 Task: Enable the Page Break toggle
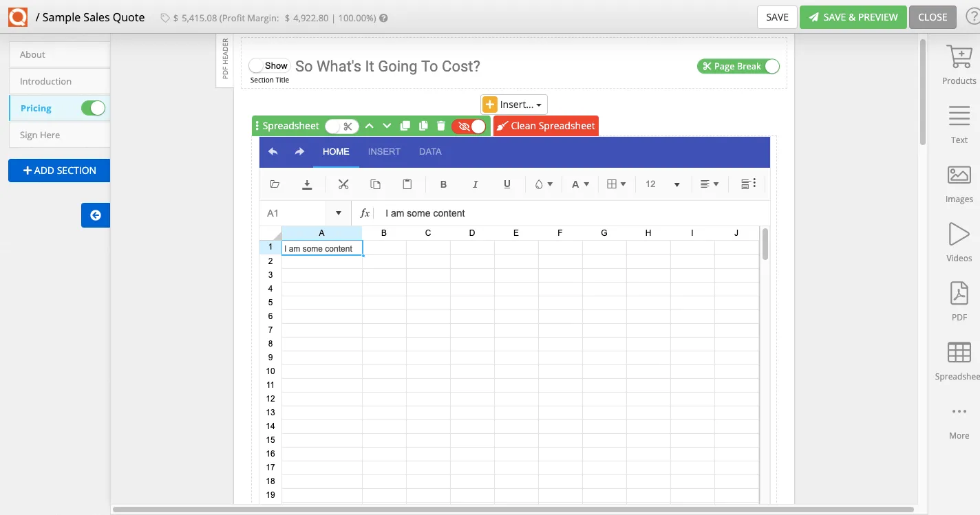click(x=770, y=66)
